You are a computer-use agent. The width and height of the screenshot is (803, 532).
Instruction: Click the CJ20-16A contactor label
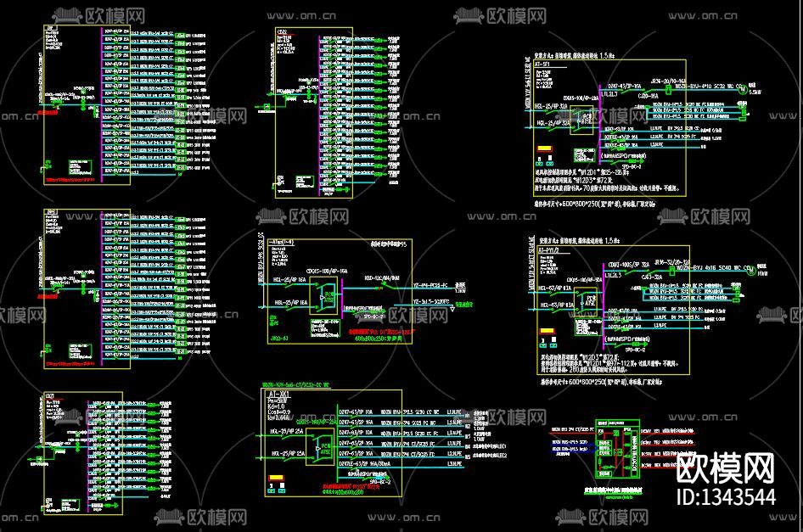click(648, 96)
